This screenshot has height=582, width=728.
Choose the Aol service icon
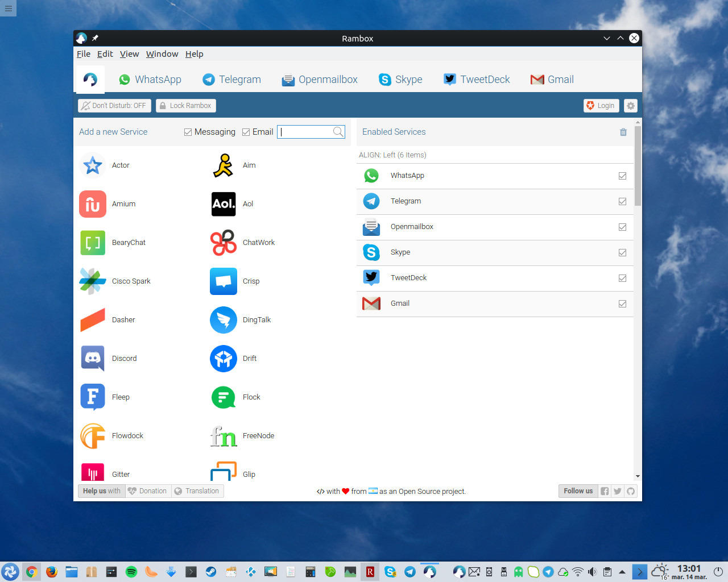click(x=224, y=204)
